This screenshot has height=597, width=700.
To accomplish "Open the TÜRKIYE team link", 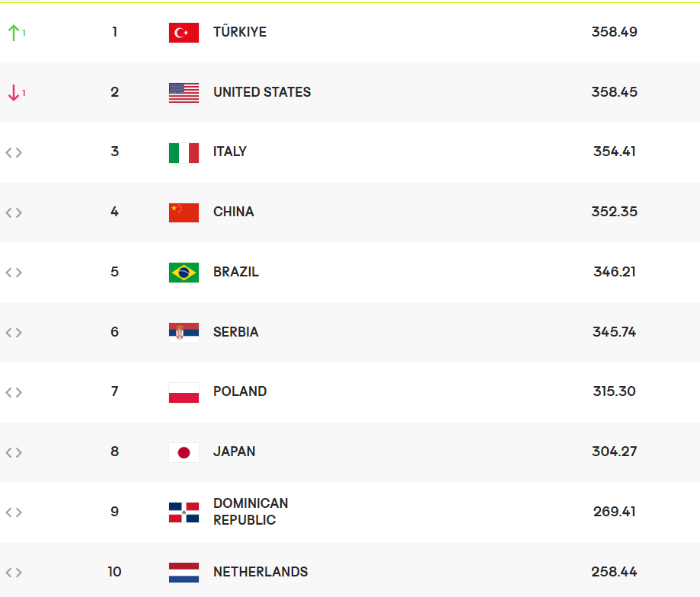I will click(x=240, y=32).
